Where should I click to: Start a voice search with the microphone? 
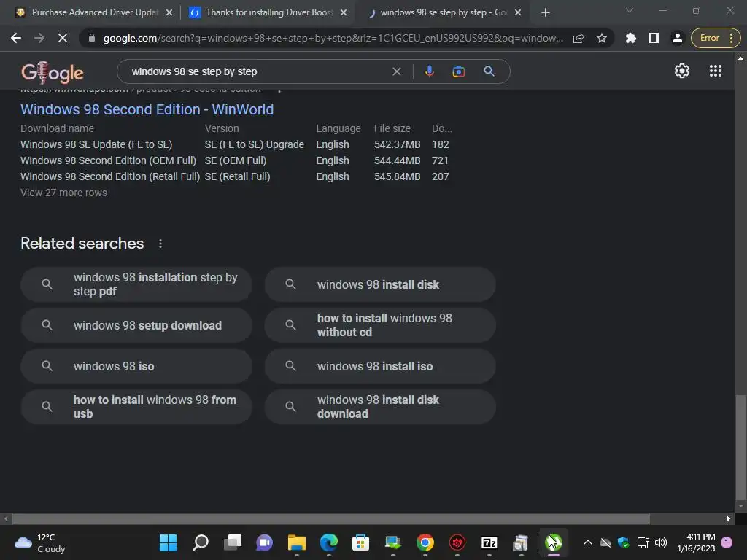click(x=429, y=71)
